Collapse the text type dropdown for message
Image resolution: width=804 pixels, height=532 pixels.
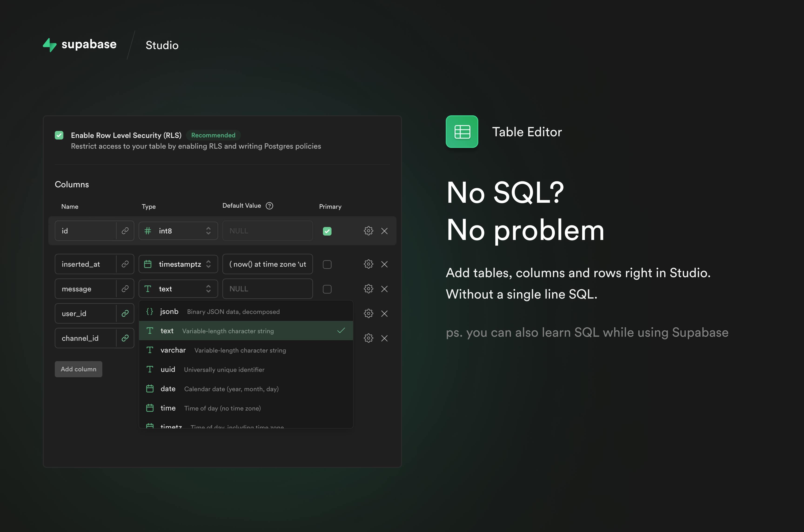click(x=178, y=289)
